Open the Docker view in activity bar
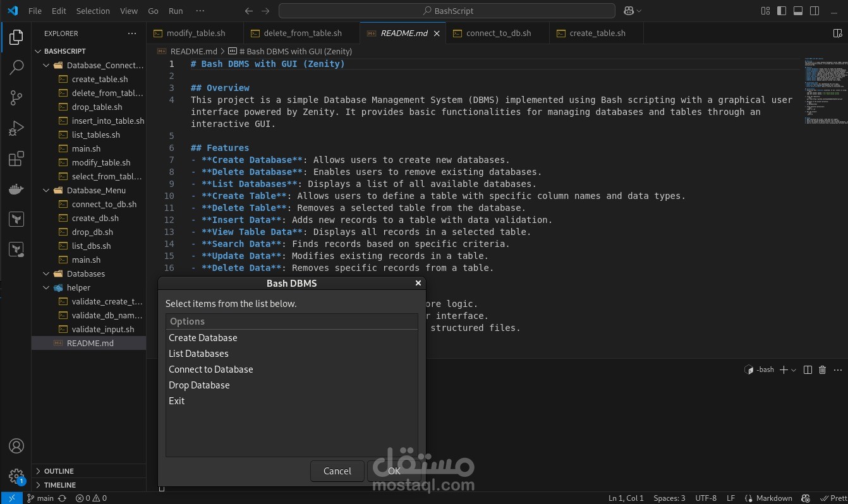Screen dimensions: 848x504 coord(16,189)
